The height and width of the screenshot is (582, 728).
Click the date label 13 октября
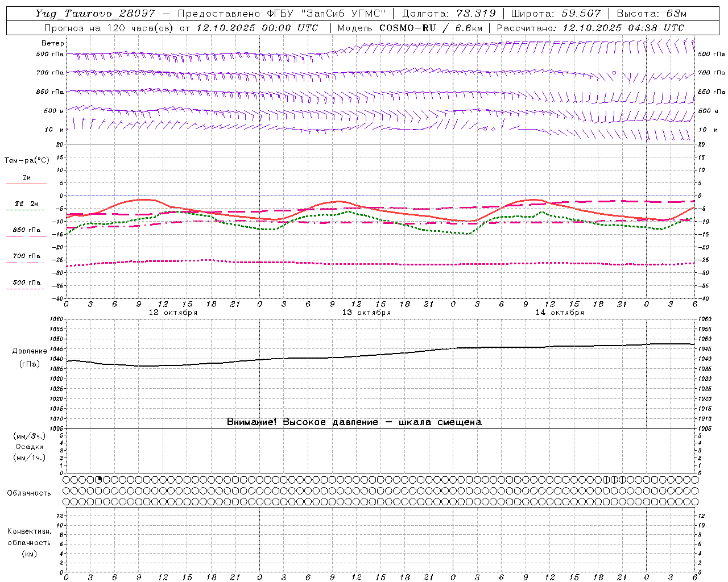point(366,313)
